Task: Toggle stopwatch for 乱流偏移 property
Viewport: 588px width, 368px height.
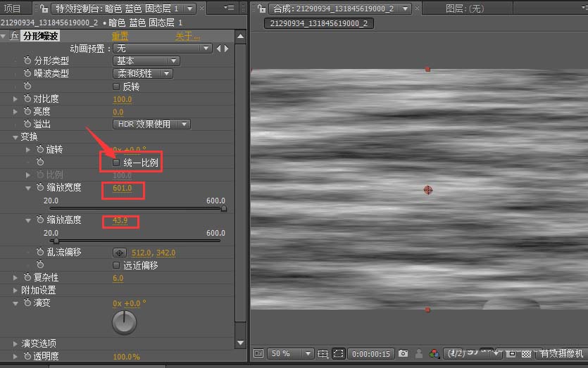Action: 40,252
